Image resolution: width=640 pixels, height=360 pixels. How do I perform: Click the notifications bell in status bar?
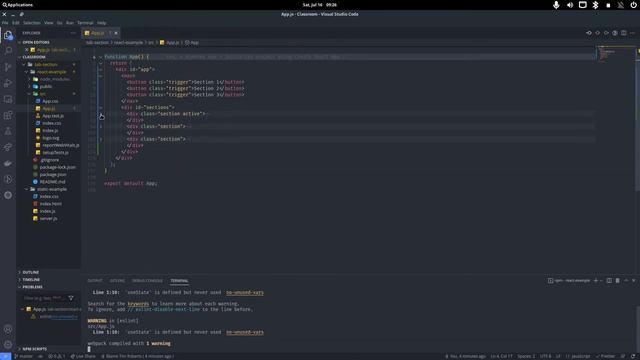coord(633,356)
